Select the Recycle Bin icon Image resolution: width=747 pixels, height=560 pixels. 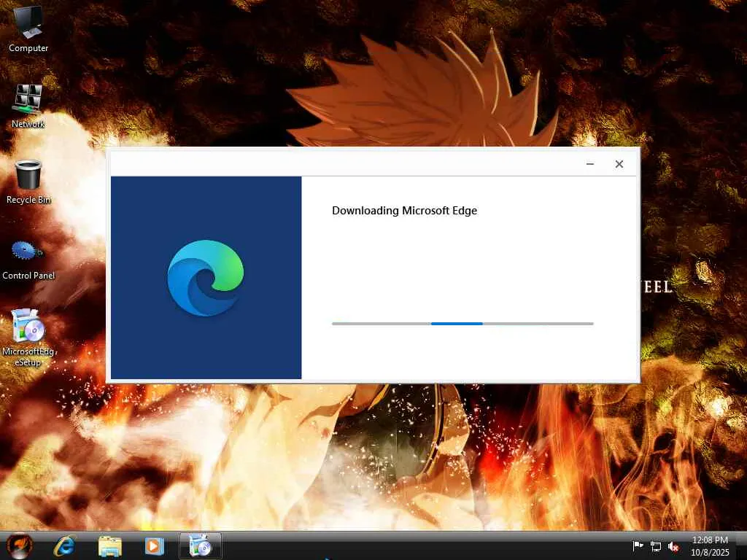pos(28,182)
